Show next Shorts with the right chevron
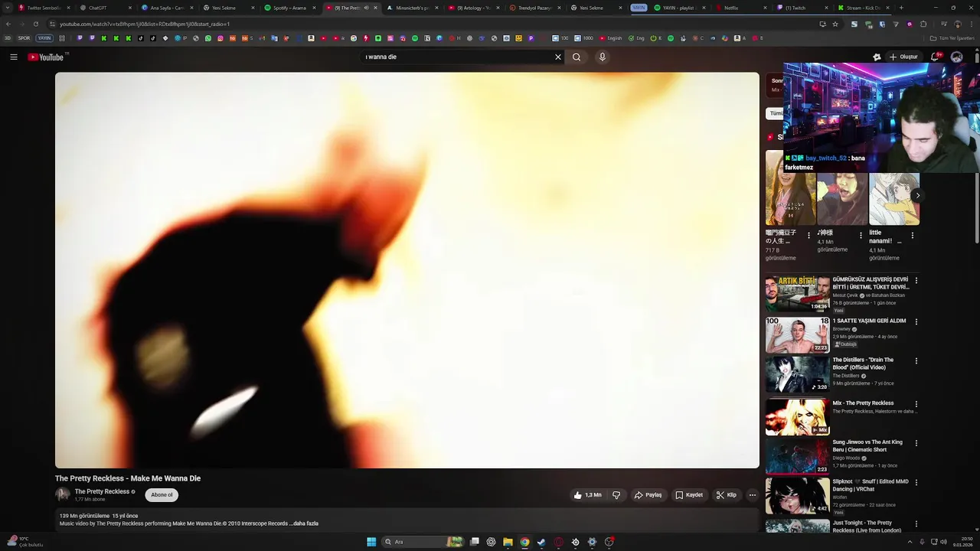Viewport: 980px width, 551px height. [x=917, y=196]
